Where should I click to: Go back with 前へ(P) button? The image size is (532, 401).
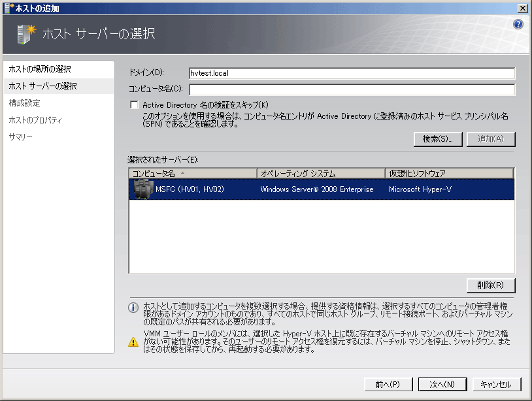click(388, 385)
